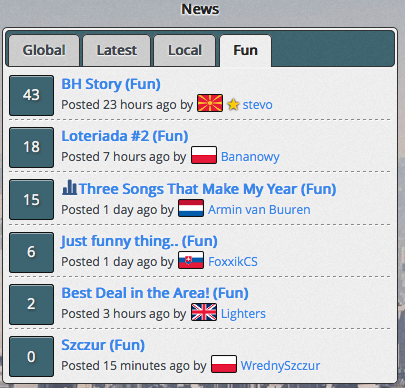
Task: Open Best Deal in the Area! article
Action: pos(155,293)
